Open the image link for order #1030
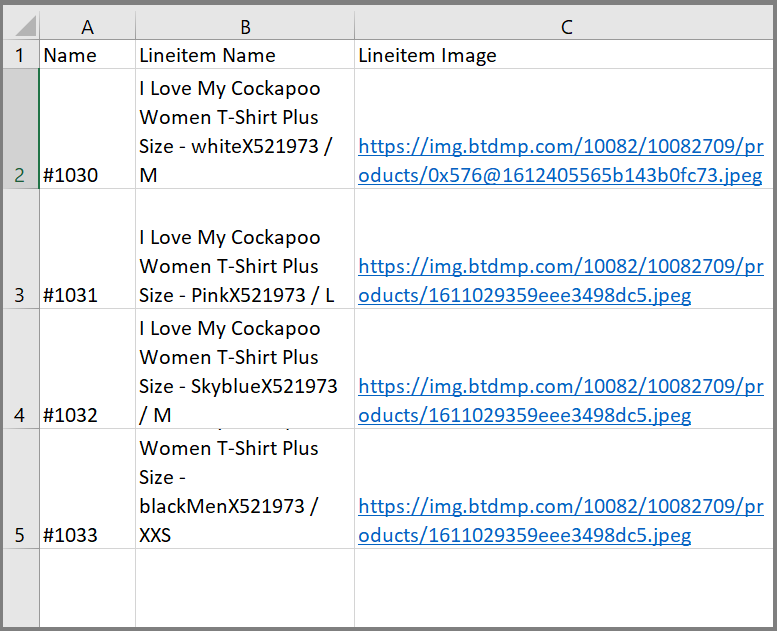 coord(560,161)
